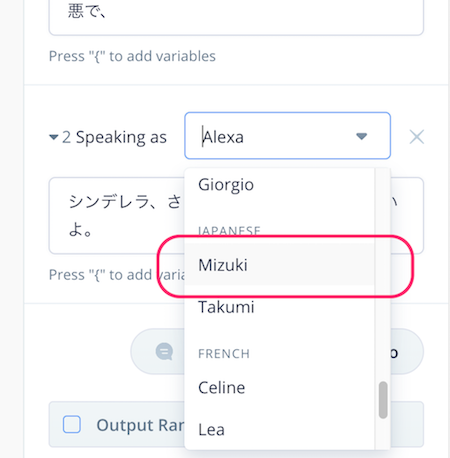
Task: Click the top text box containing 悪で
Action: pyautogui.click(x=236, y=17)
